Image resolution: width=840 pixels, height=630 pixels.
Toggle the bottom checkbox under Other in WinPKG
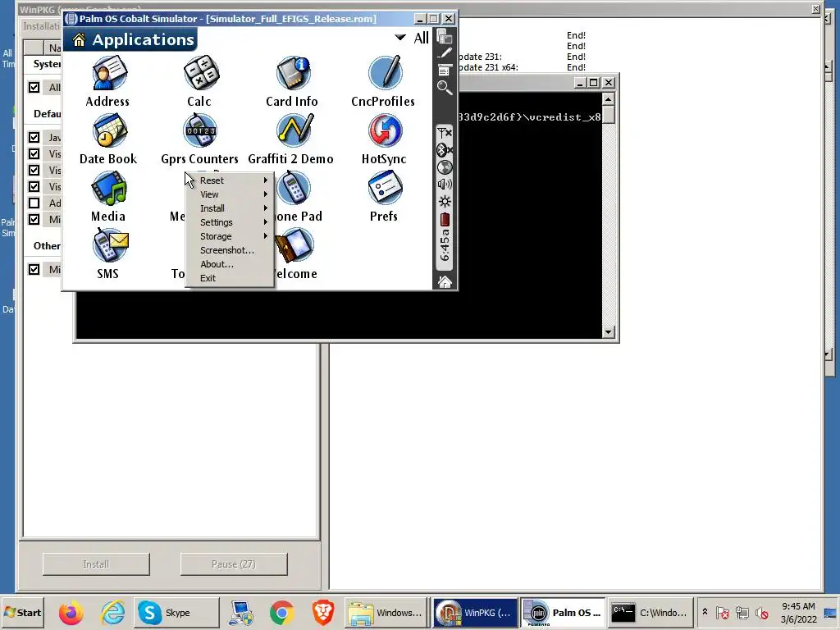pos(34,269)
